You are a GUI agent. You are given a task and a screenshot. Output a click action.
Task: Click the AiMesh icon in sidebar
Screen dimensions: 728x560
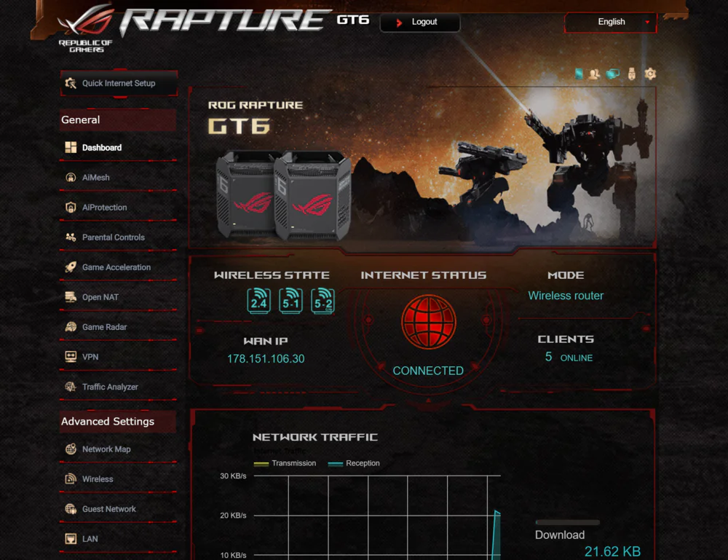71,178
